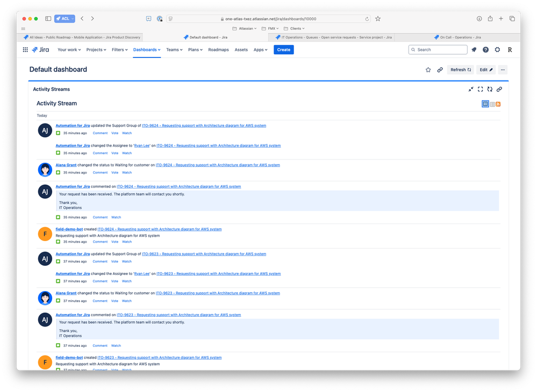The image size is (537, 392).
Task: Go back in the Safari browser
Action: click(x=82, y=18)
